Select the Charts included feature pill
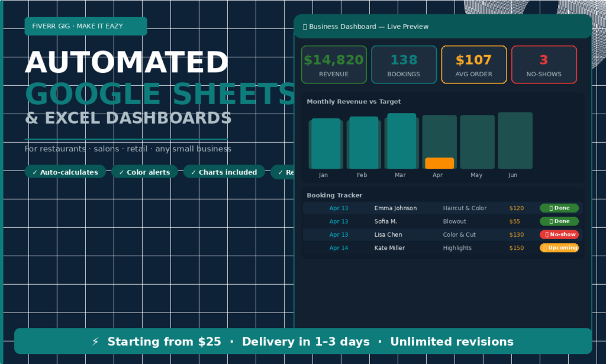This screenshot has height=364, width=606. [x=224, y=172]
